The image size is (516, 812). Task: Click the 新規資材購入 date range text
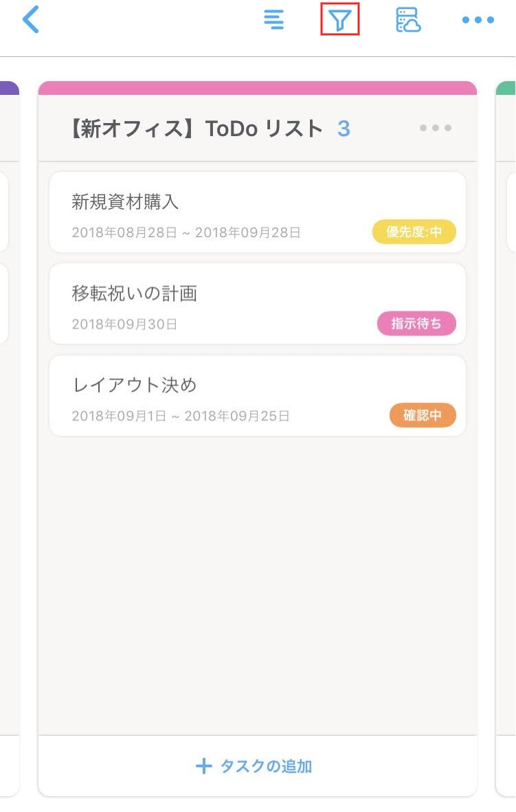(x=186, y=232)
